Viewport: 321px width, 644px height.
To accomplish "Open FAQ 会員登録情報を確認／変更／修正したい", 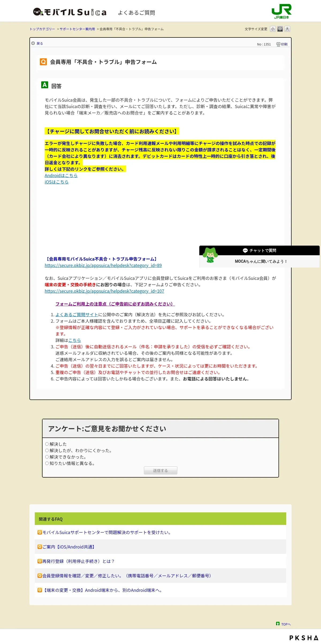I will coord(127,576).
